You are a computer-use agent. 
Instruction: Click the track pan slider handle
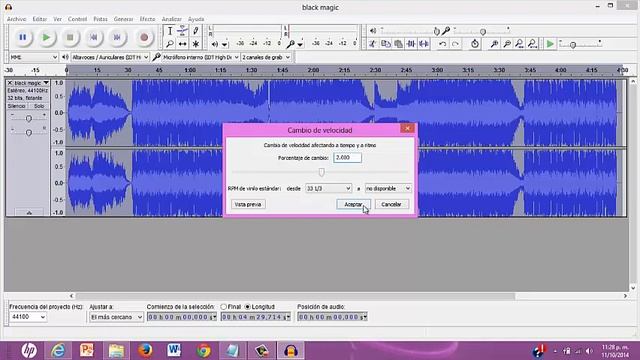pyautogui.click(x=29, y=132)
